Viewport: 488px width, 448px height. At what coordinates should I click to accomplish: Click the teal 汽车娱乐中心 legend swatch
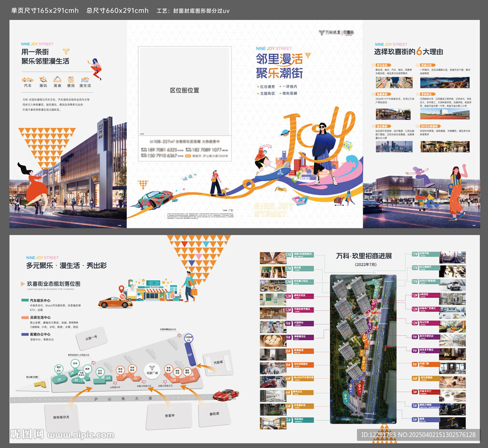(x=25, y=300)
